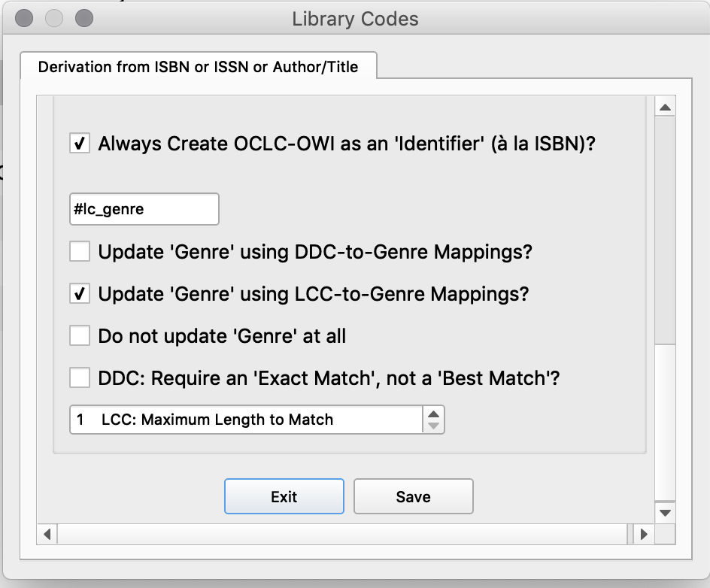
Task: Decrease LCC Maximum Length with down arrow
Action: pos(433,426)
